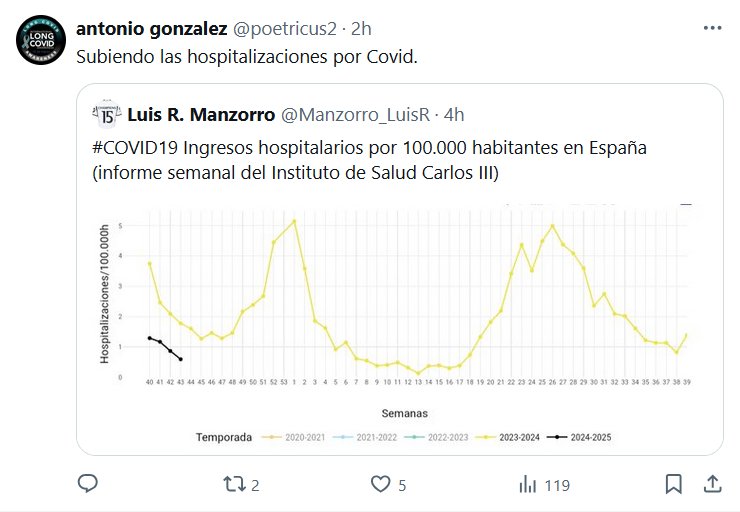
Task: Click the retweet icon
Action: point(232,485)
